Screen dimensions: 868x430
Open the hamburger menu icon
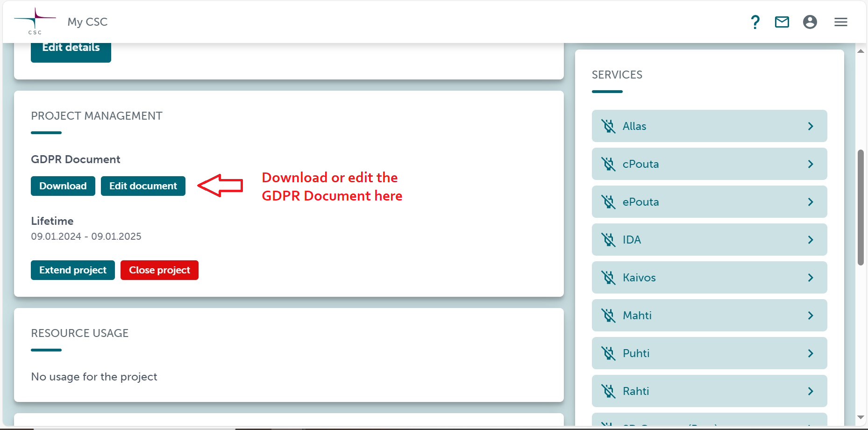(x=840, y=22)
